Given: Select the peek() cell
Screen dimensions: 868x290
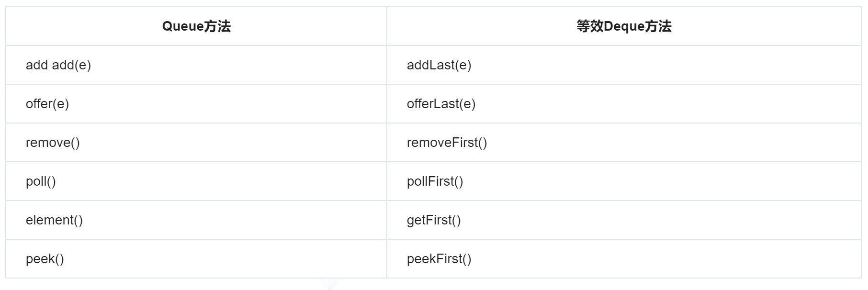Looking at the screenshot, I should coord(196,259).
